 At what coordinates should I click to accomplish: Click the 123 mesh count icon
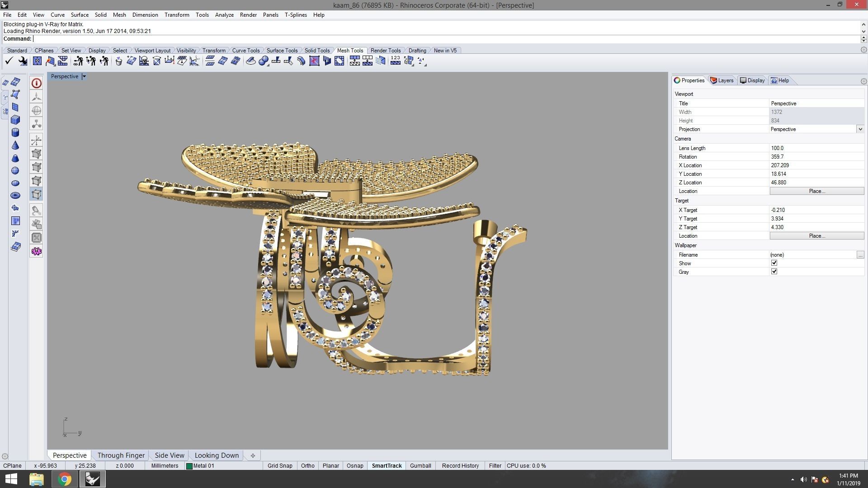(396, 61)
